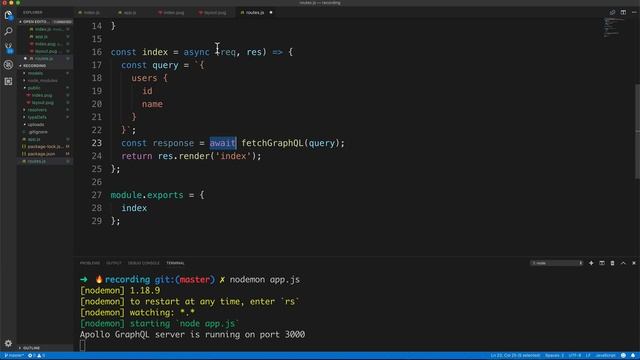Viewport: 640px width, 360px height.
Task: Click the code minimap preview
Action: (x=614, y=28)
